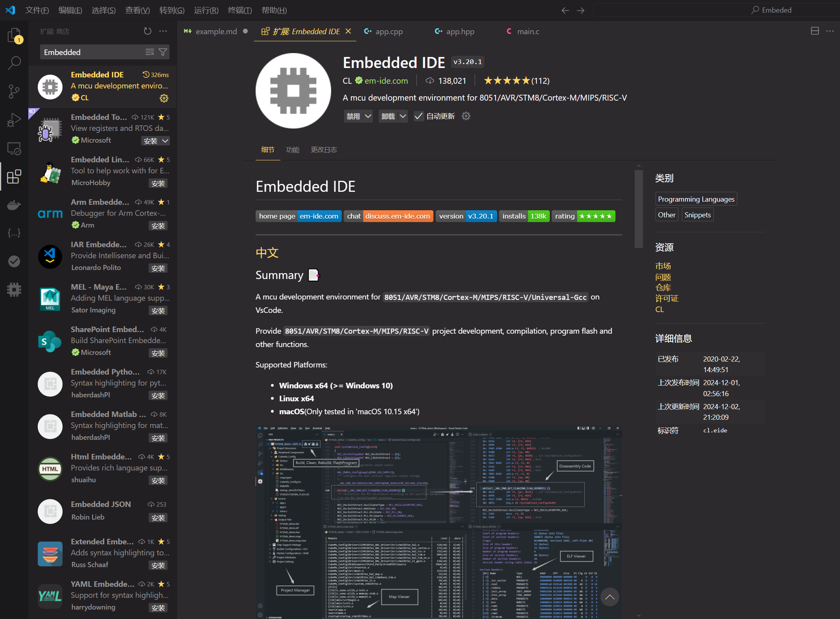Image resolution: width=840 pixels, height=619 pixels.
Task: Open the JSON braces view icon
Action: tap(14, 233)
